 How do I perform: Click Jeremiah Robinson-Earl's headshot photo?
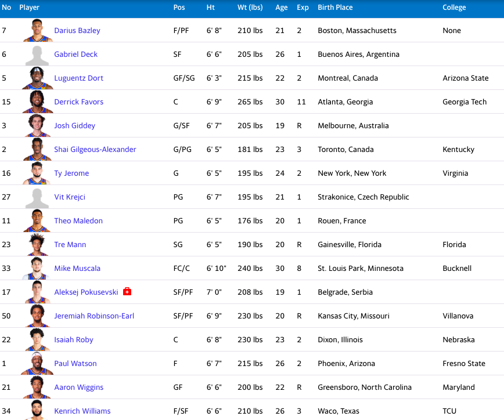tap(37, 316)
